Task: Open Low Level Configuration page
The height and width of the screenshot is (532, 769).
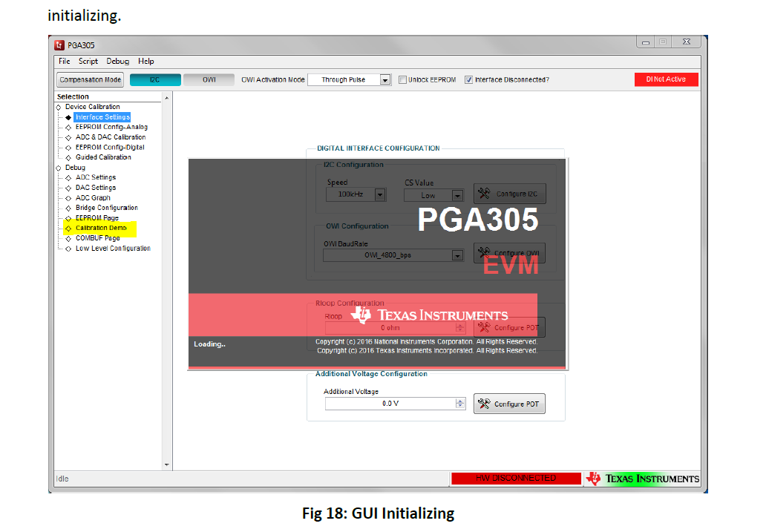Action: (113, 249)
